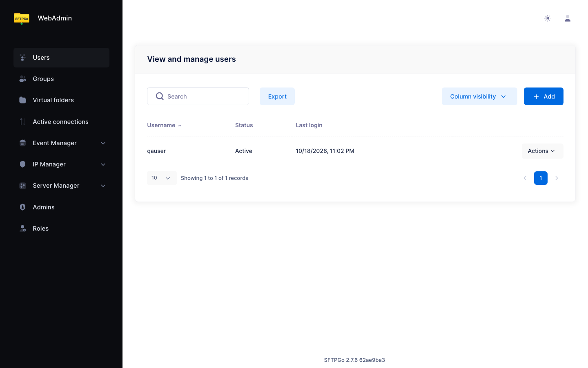
Task: Click the Export button
Action: 277,96
